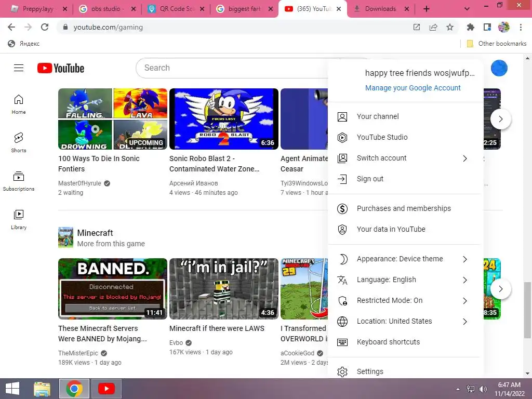Open Chrome tab search dropdown
532x399 pixels.
(x=467, y=9)
